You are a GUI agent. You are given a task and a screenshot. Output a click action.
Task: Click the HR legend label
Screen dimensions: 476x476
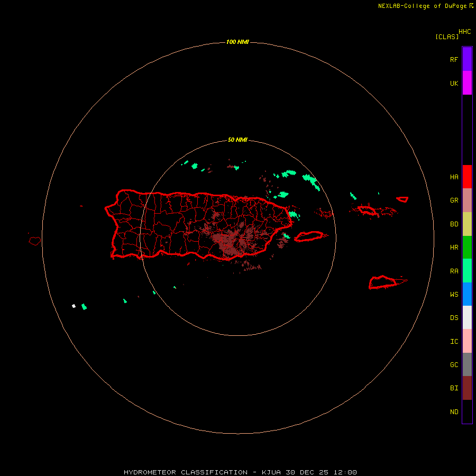(x=454, y=248)
